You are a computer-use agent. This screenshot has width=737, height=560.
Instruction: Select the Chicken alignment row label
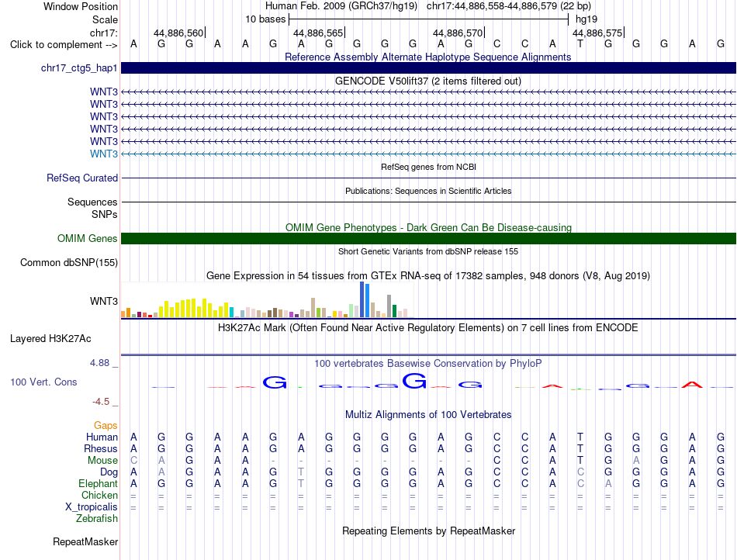coord(99,495)
